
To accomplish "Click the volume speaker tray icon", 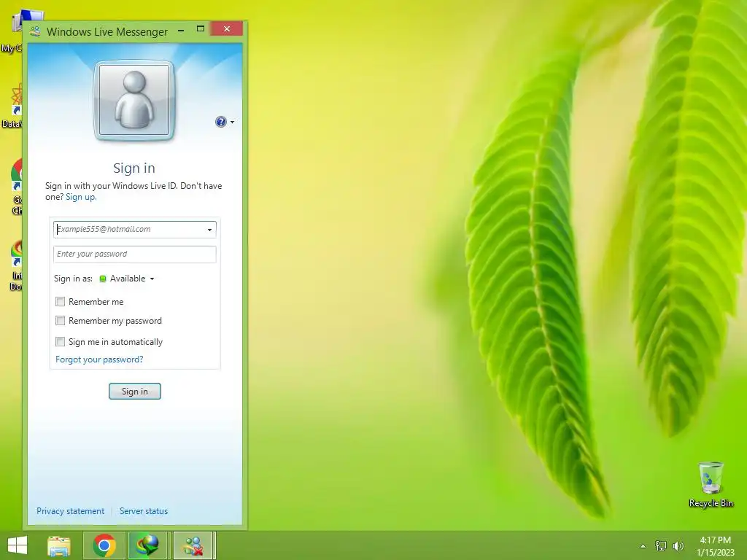I will [678, 546].
